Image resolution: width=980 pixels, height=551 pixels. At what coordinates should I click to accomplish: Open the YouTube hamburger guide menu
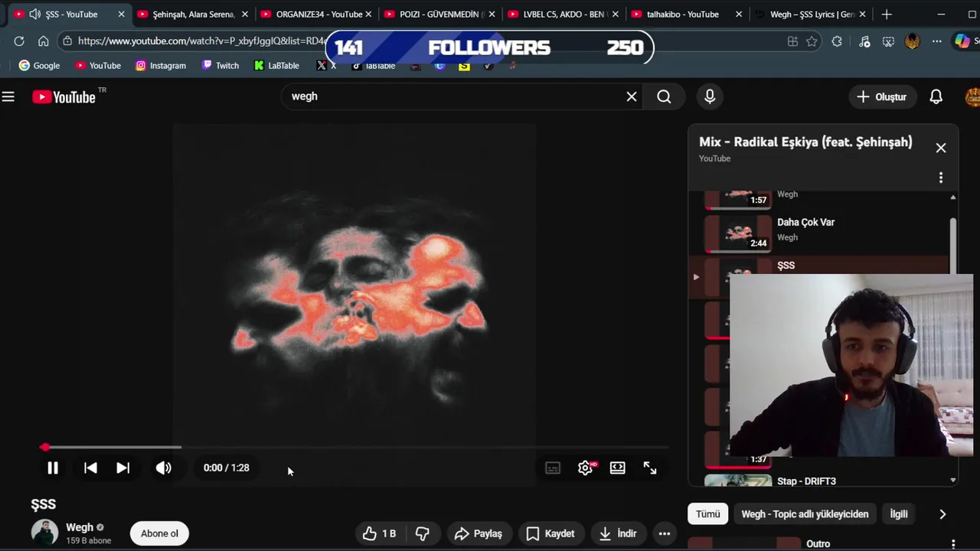tap(8, 96)
